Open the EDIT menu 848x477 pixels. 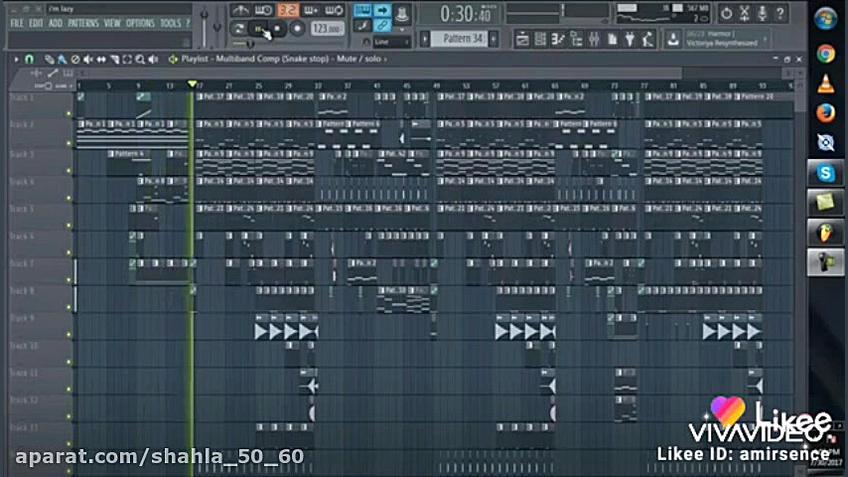(x=36, y=23)
